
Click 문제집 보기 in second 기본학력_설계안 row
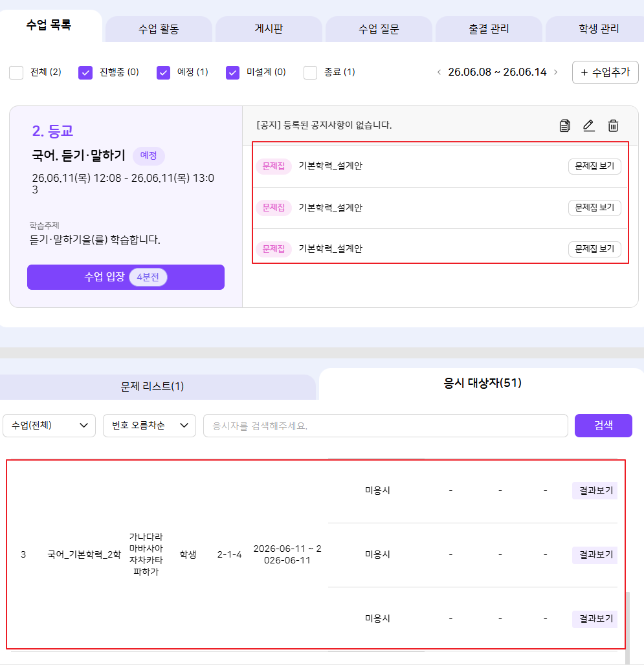(594, 208)
